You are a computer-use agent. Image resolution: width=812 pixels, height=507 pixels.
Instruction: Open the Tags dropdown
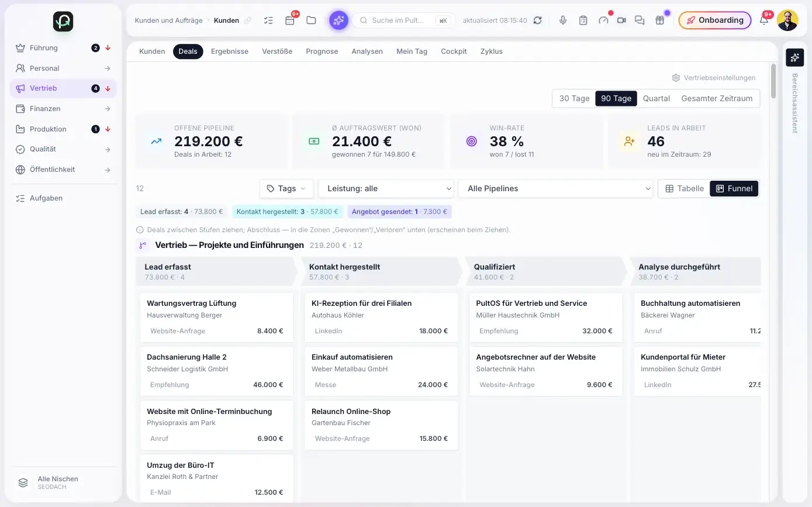click(x=286, y=188)
